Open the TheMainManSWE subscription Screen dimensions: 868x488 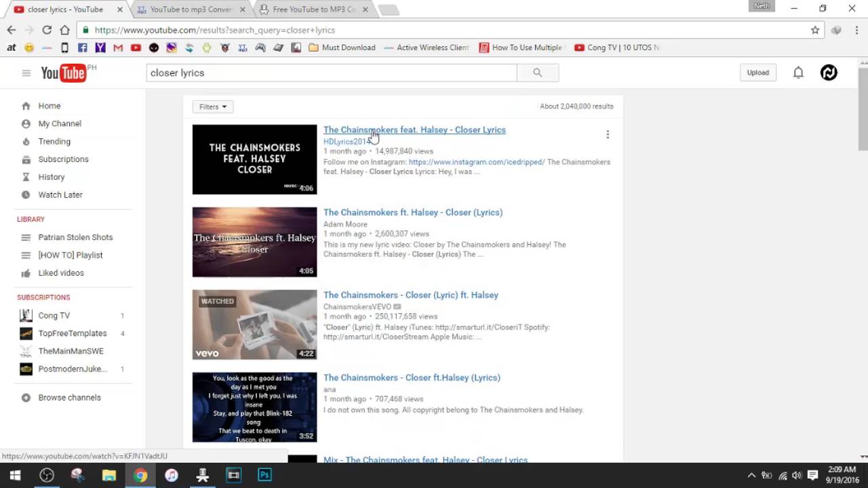71,351
